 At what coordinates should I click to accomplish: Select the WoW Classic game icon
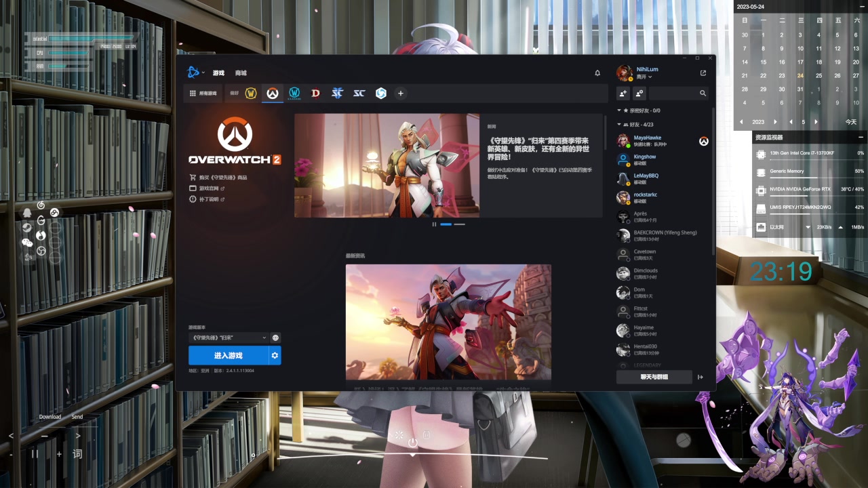point(294,94)
